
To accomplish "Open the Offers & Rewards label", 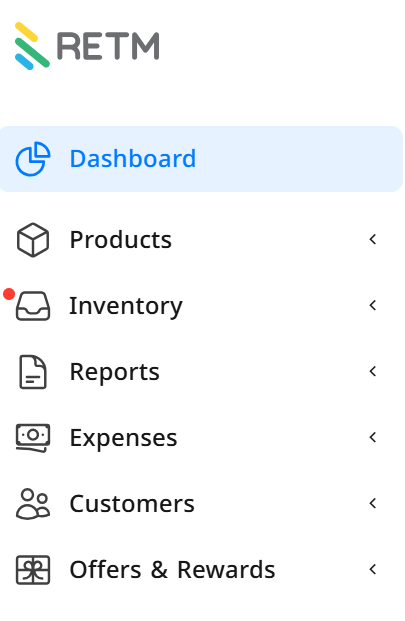I will coord(172,570).
